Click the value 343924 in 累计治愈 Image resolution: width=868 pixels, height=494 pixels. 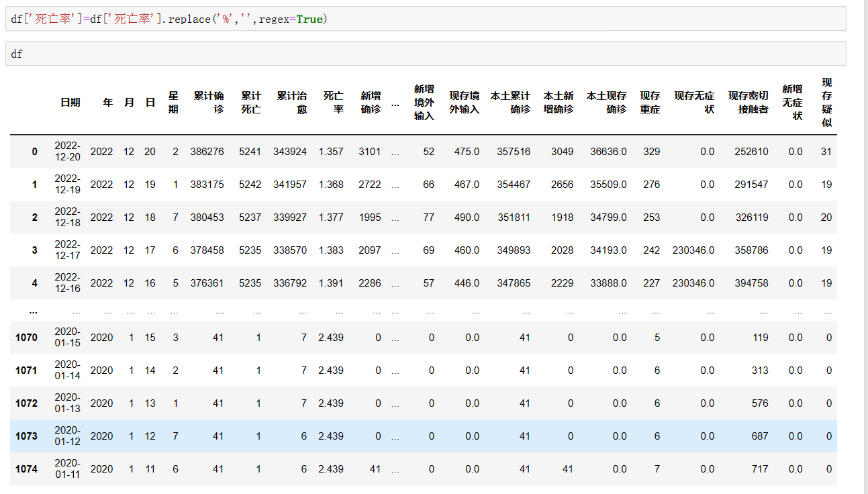[x=290, y=152]
